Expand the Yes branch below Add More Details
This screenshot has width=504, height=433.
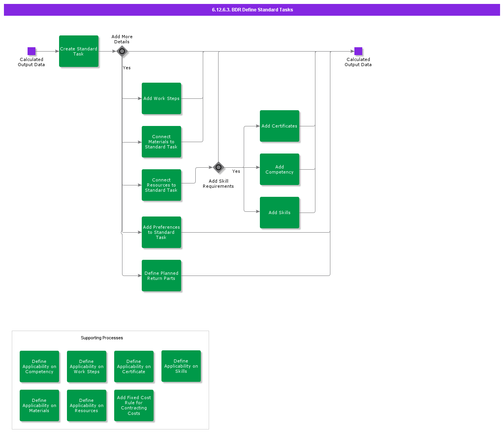pos(126,68)
